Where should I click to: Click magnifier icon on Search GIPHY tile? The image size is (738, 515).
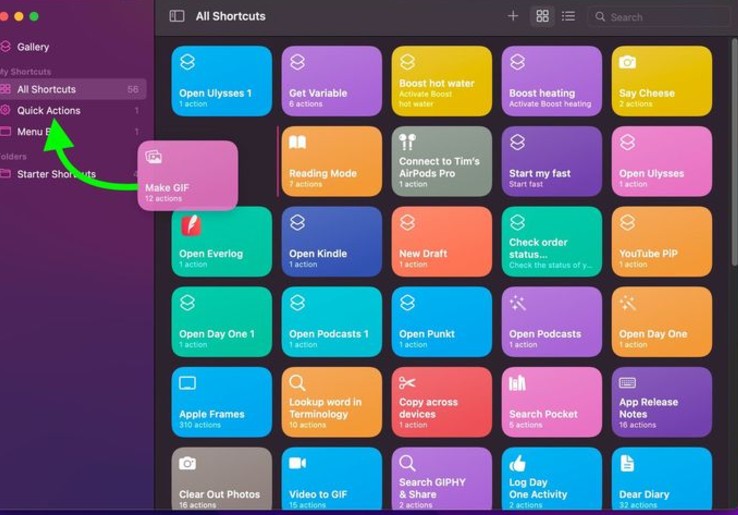407,464
